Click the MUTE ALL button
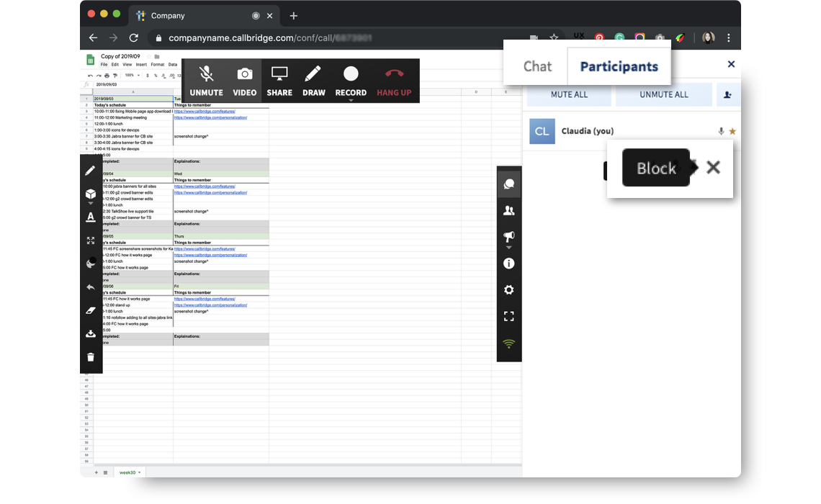The width and height of the screenshot is (821, 504). pyautogui.click(x=569, y=94)
